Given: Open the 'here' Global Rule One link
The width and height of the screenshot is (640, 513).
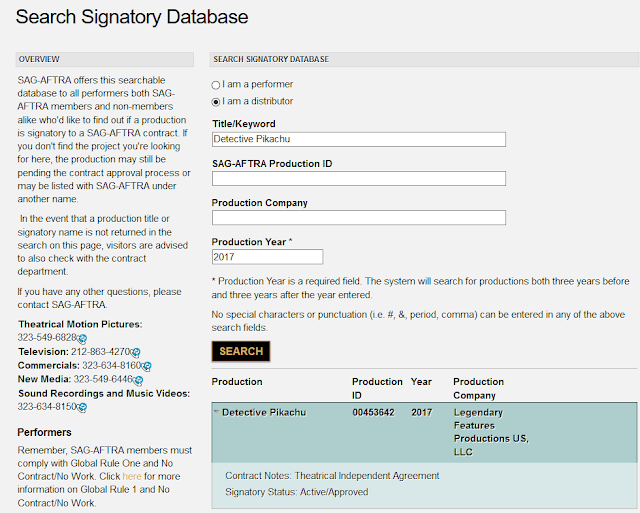Looking at the screenshot, I should (132, 476).
